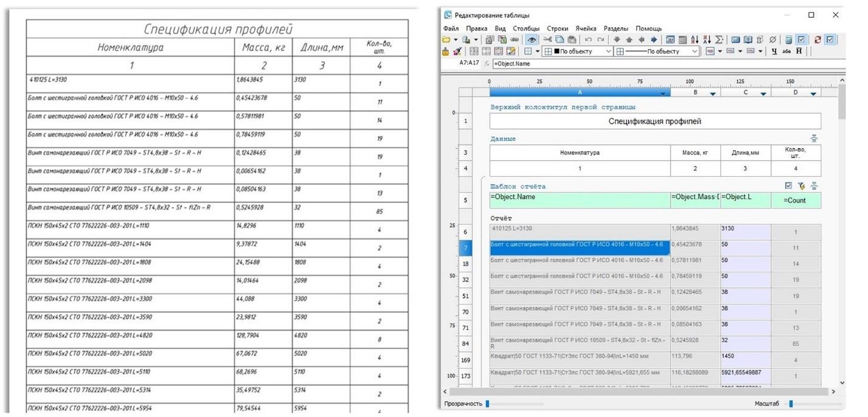
Task: Click the Undo arrow icon
Action: point(588,40)
